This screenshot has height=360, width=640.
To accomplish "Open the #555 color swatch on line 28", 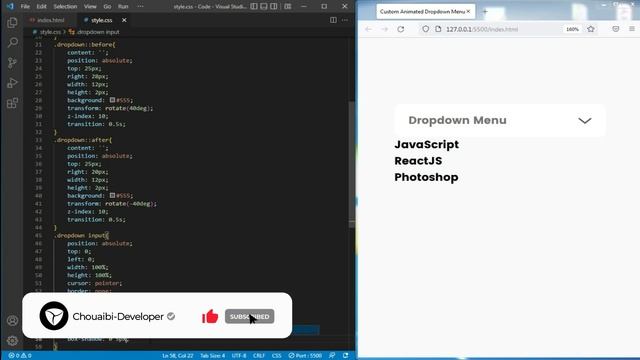I will (x=112, y=100).
